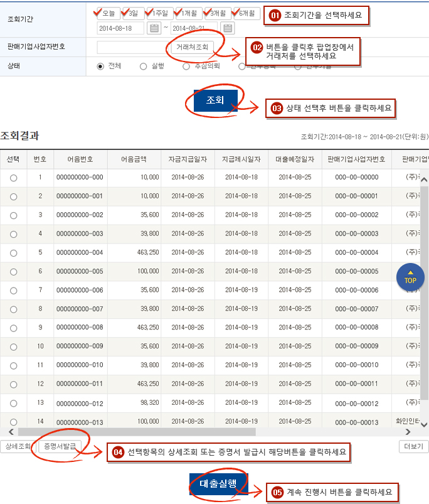Select radio for row 000000000-010
Image resolution: width=429 pixels, height=504 pixels.
14,366
